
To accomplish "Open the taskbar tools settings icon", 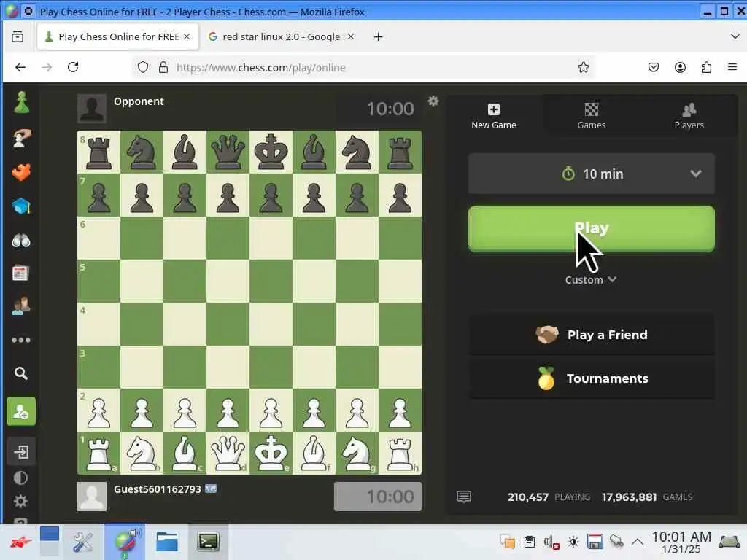I will (83, 542).
